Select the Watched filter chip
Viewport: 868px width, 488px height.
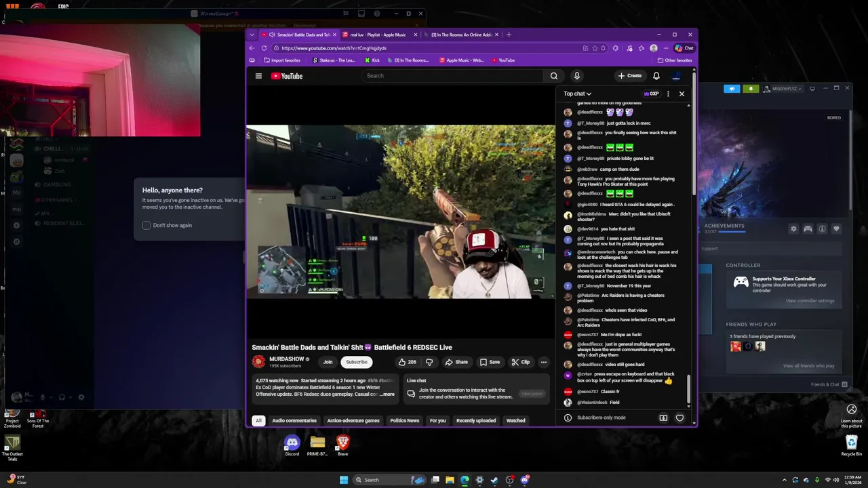click(515, 421)
